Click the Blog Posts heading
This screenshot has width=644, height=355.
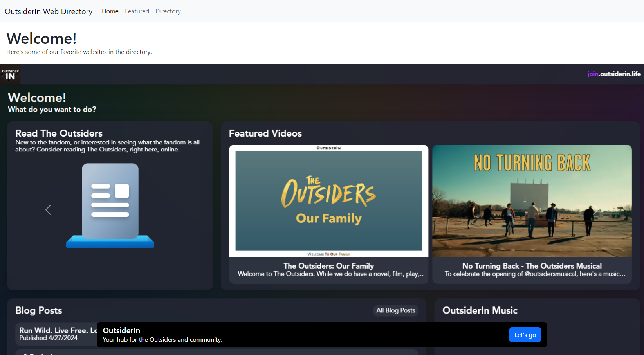[38, 310]
